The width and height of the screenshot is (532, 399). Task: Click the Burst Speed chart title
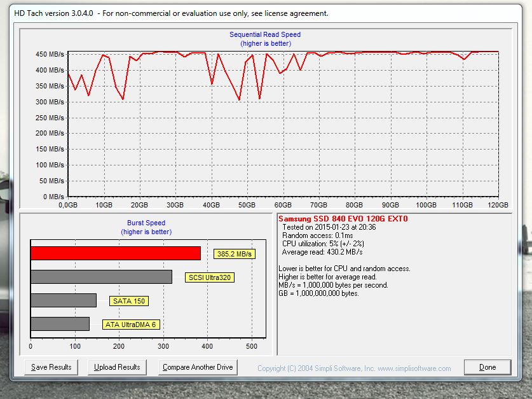pyautogui.click(x=146, y=223)
